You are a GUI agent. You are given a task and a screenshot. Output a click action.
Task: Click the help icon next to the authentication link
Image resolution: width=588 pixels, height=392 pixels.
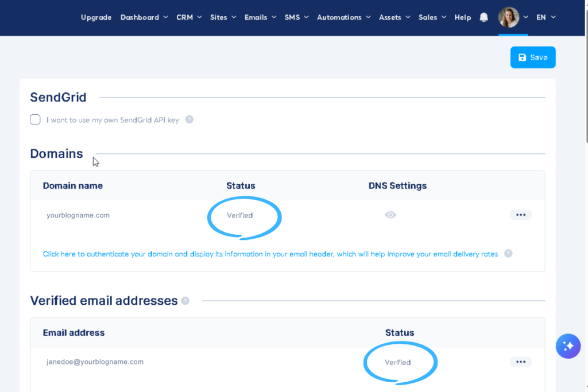508,253
